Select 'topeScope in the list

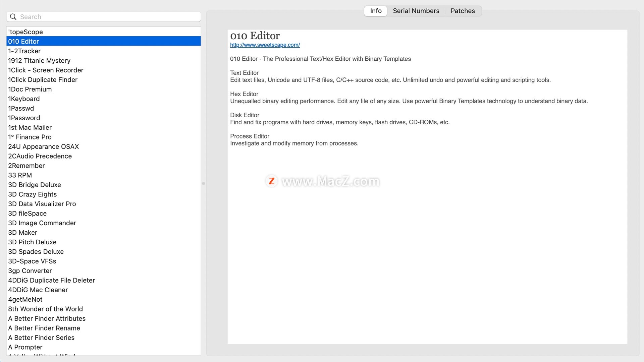tap(104, 32)
